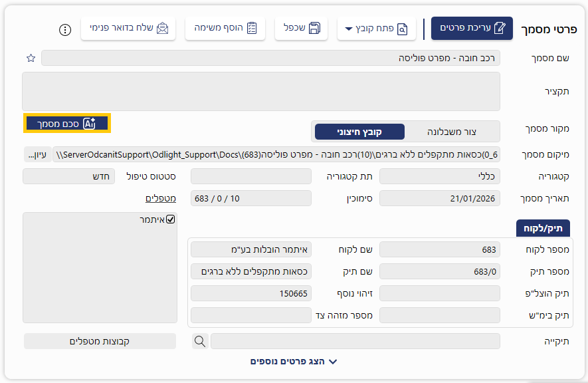This screenshot has width=588, height=383.
Task: Click the AI סכם מסמך summarize button
Action: point(67,123)
